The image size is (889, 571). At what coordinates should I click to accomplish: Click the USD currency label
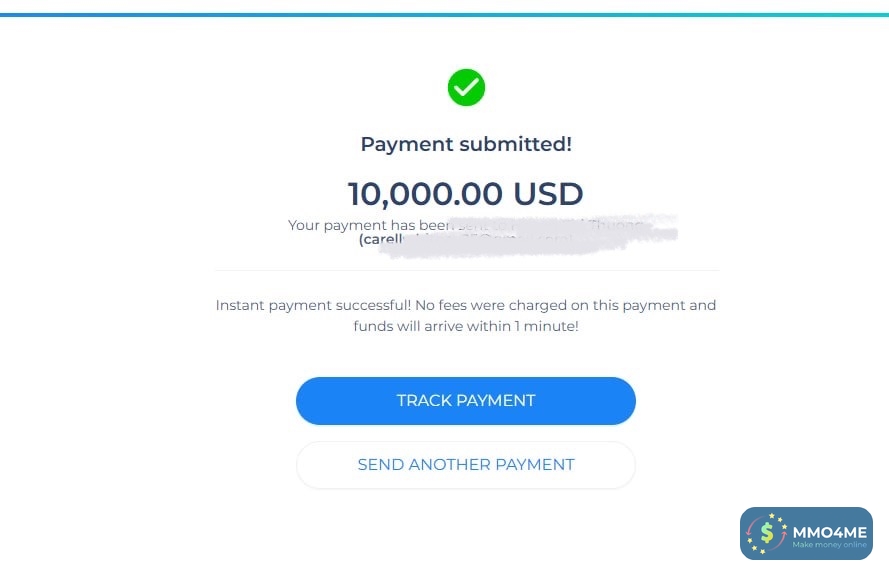[548, 194]
